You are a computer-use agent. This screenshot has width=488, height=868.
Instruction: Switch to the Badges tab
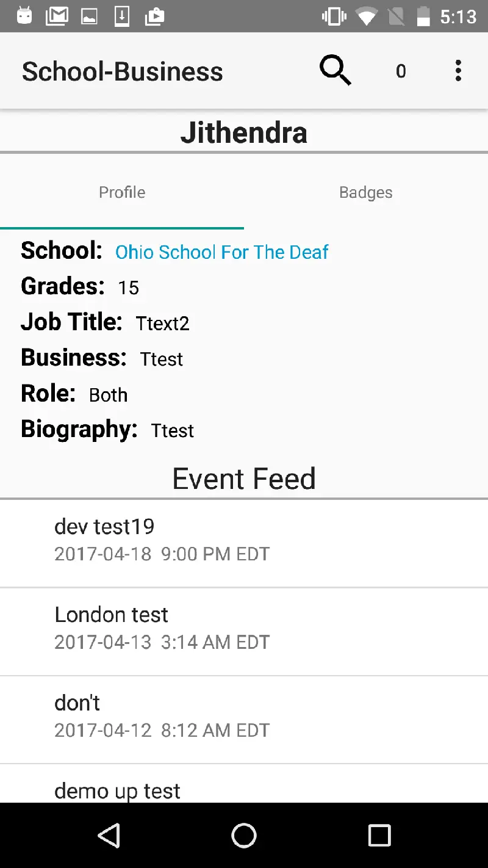(x=366, y=192)
